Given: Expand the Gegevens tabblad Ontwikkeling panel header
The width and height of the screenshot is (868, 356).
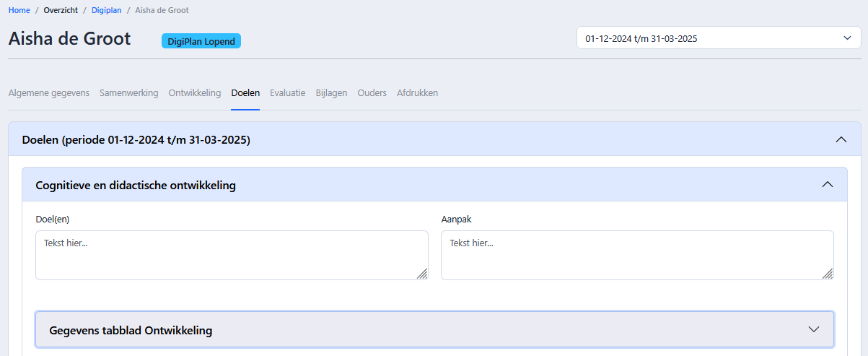Looking at the screenshot, I should pyautogui.click(x=435, y=330).
